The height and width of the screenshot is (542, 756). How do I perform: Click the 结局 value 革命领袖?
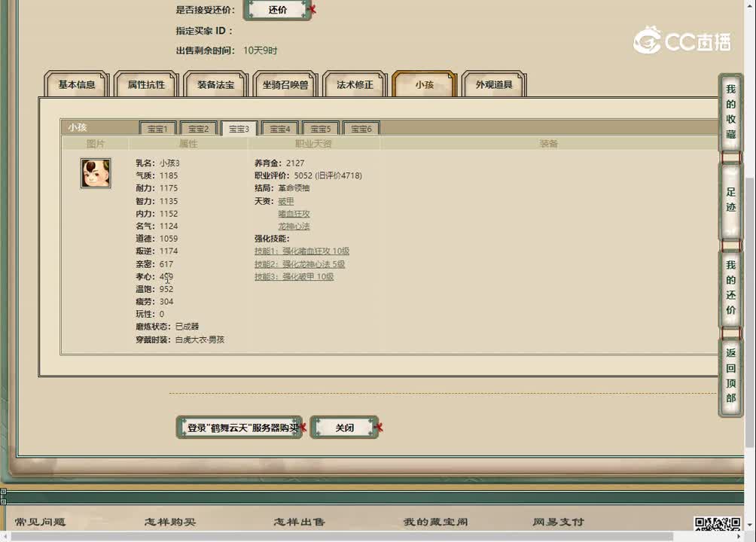[x=294, y=188]
